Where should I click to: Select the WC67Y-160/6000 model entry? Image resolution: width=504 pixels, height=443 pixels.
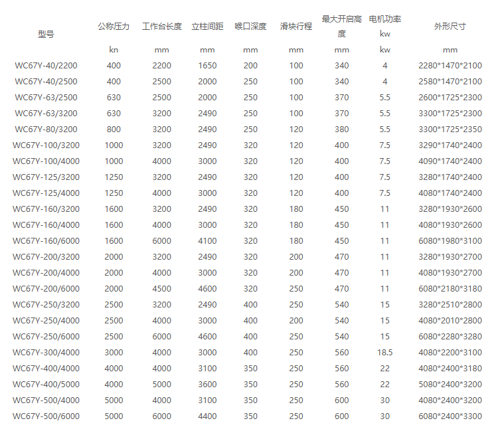[x=46, y=241]
